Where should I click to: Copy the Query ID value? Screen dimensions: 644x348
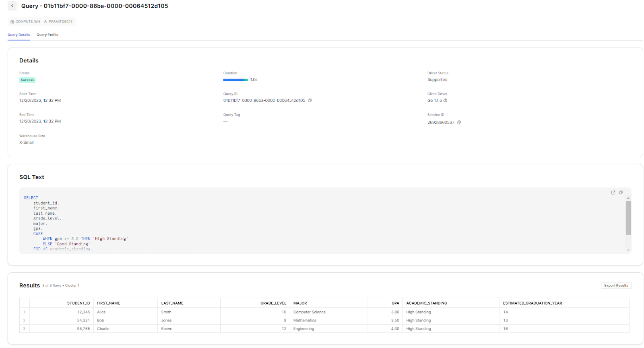tap(310, 101)
